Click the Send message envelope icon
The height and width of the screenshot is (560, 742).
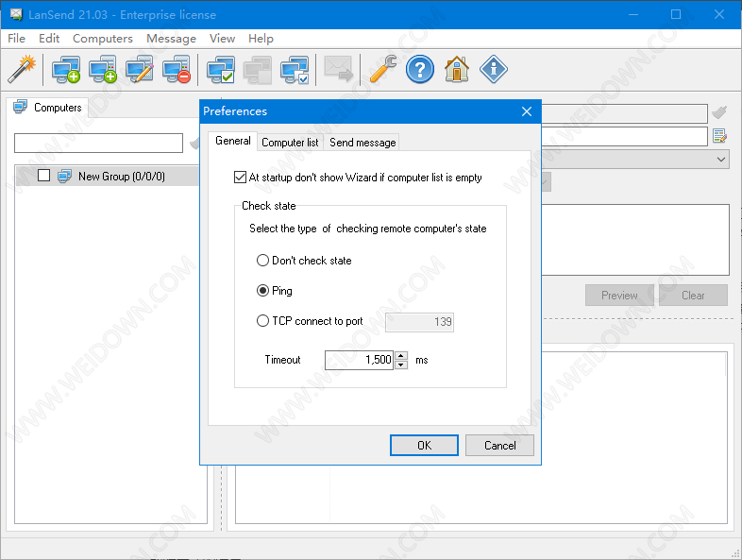pos(338,69)
